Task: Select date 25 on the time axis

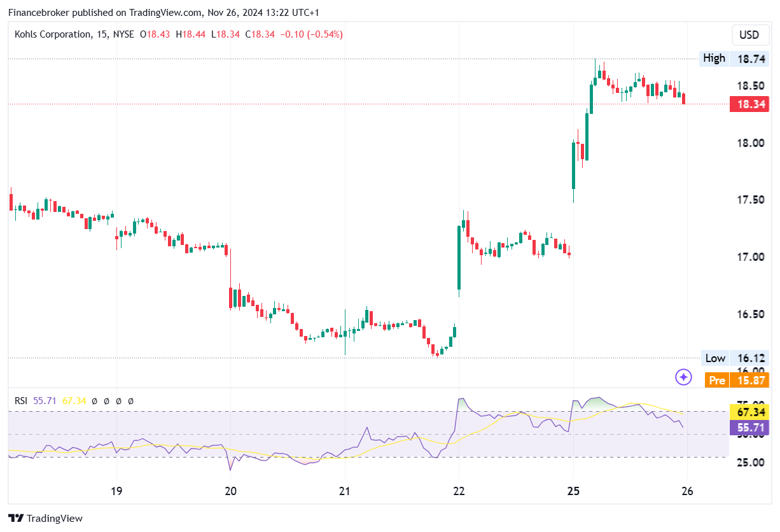Action: pos(573,491)
